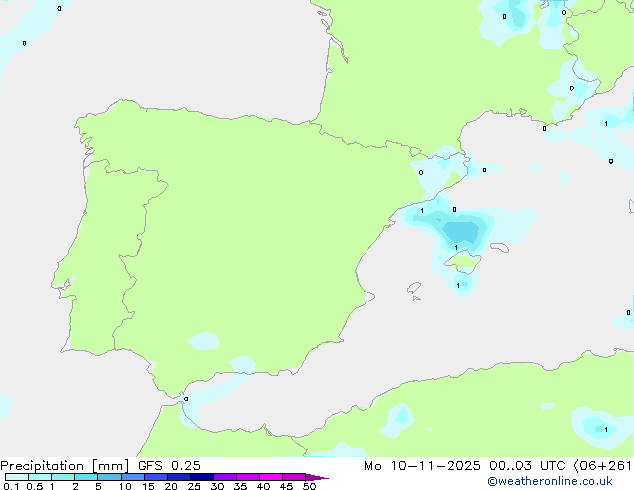Click the '30' legend scale label
Viewport: 634px width, 490px height.
[x=217, y=486]
